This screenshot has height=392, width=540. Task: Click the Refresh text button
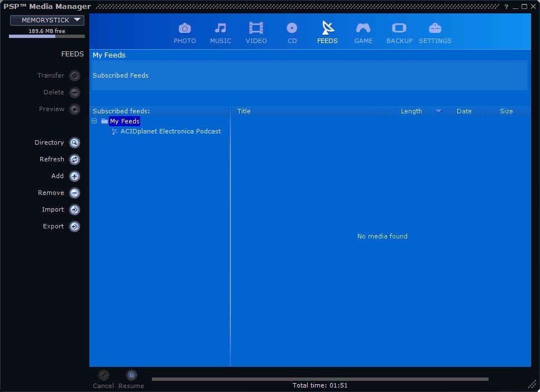pos(52,160)
